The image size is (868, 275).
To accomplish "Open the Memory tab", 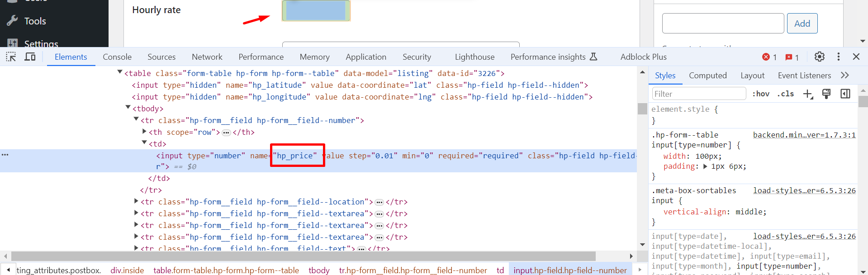I will coord(315,57).
